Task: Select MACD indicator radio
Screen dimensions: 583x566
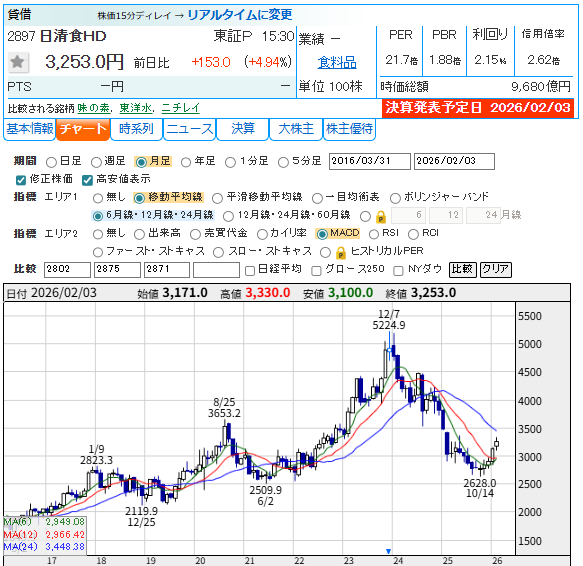Action: point(322,234)
